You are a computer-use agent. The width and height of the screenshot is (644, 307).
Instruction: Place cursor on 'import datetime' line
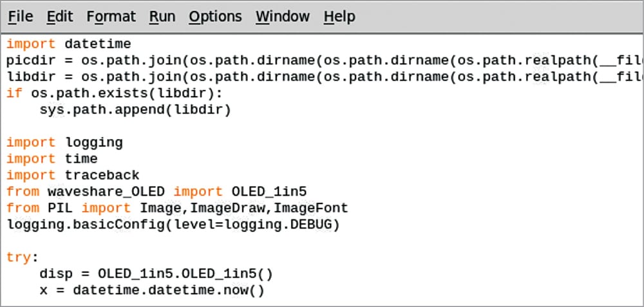(x=69, y=44)
